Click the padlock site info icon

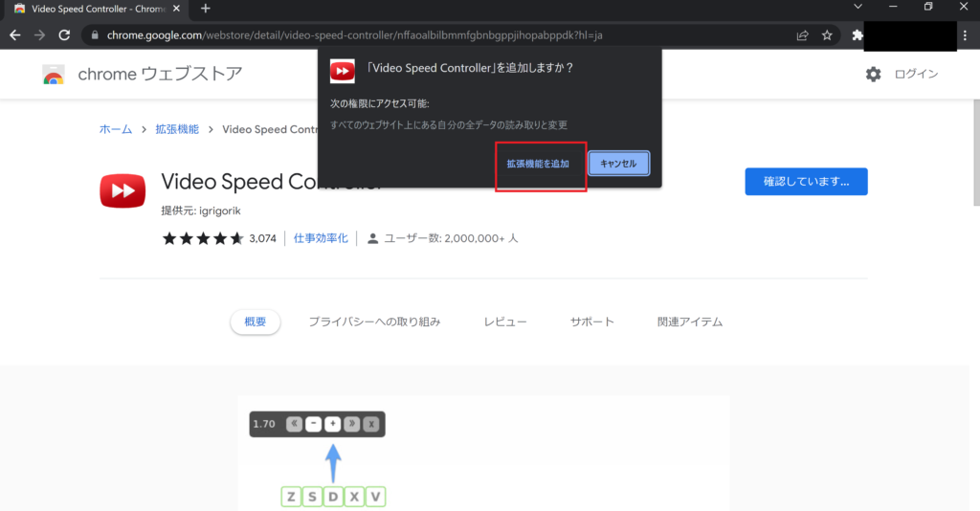pos(95,35)
